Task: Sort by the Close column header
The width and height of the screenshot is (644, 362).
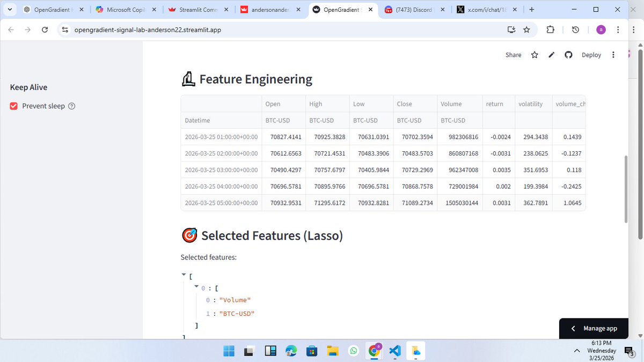Action: click(x=414, y=104)
